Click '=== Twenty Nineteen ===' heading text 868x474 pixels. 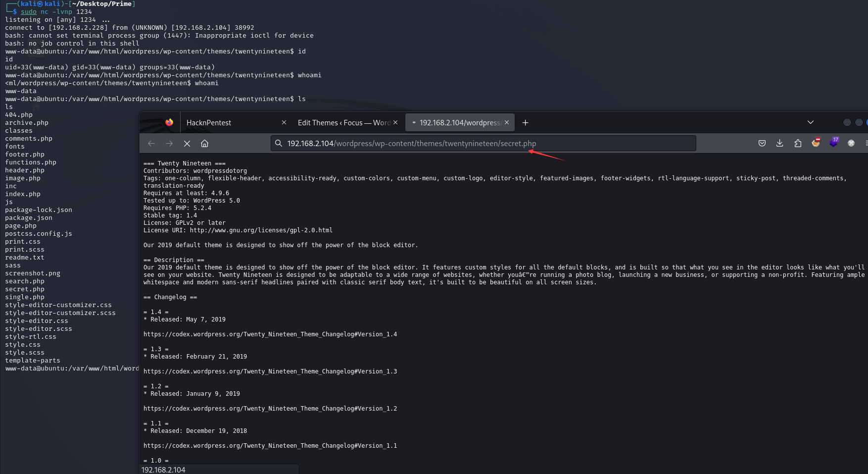tap(185, 163)
